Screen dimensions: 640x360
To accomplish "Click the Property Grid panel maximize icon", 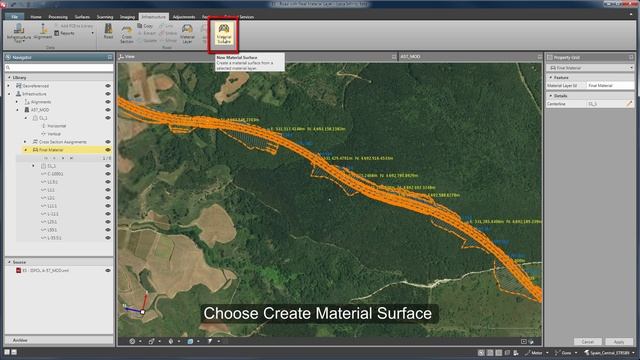I will 631,57.
